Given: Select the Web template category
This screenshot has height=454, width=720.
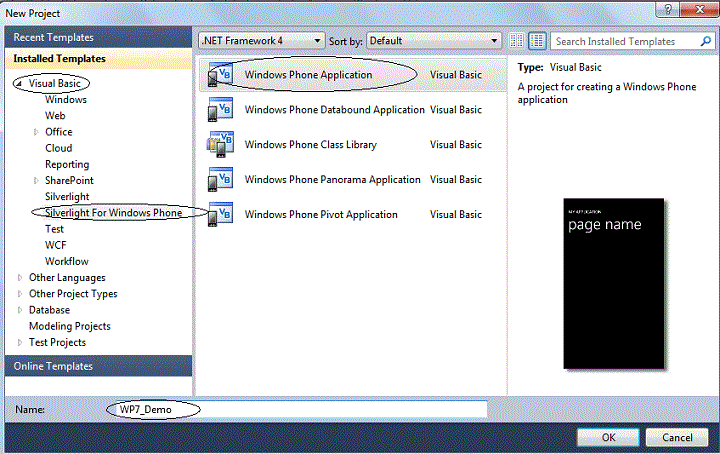Looking at the screenshot, I should 55,116.
